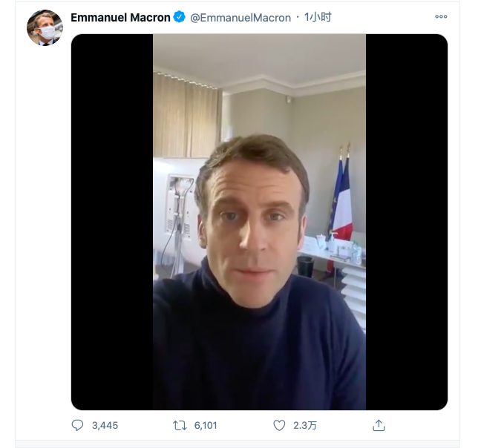Click the left black bar of the video
Viewport: 481px width, 448px height.
(111, 223)
